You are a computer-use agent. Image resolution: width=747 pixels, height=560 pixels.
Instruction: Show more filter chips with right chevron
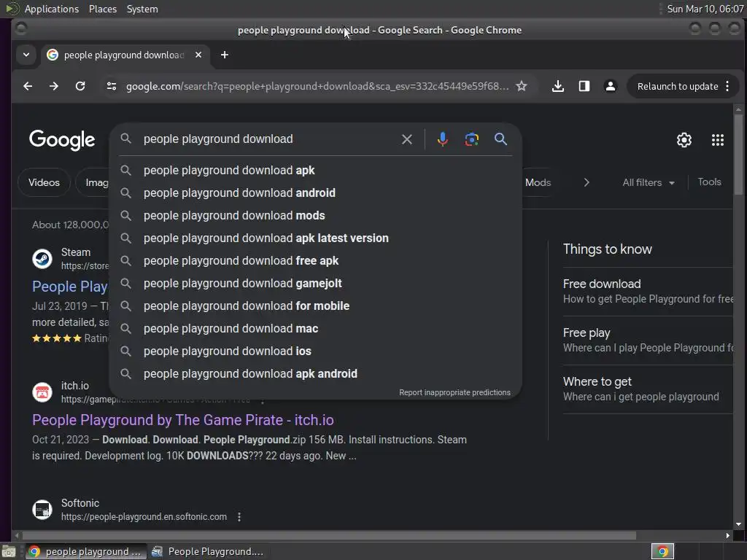587,182
